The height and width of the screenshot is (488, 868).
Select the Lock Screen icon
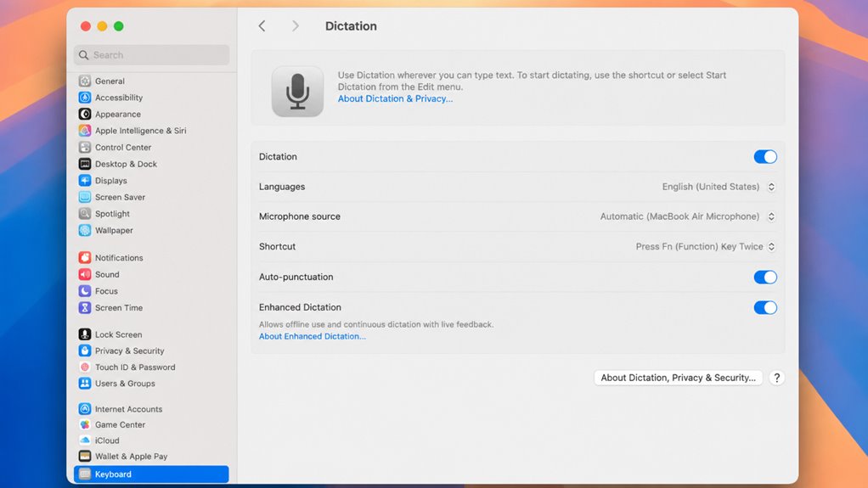(x=85, y=334)
